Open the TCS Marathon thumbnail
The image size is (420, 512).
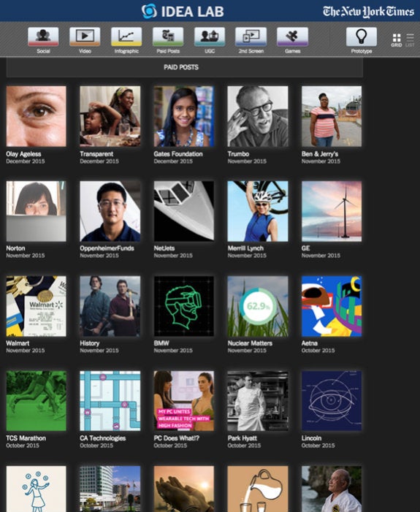coord(37,401)
